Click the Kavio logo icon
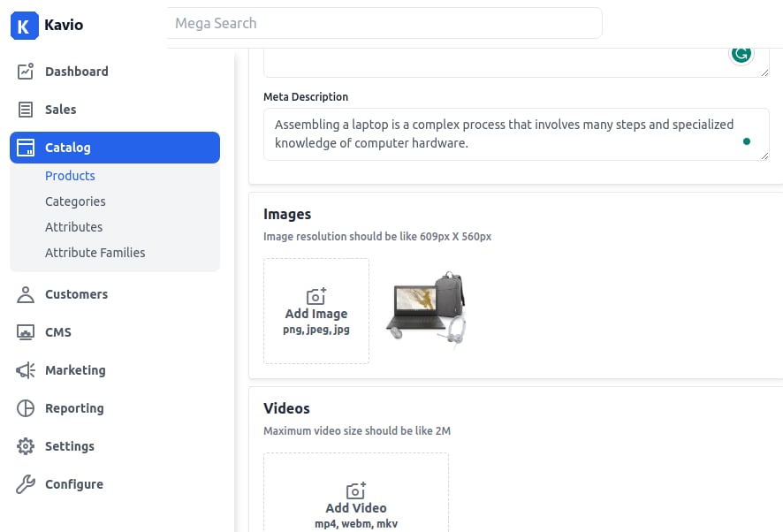Screen dimensions: 783x532 pyautogui.click(x=25, y=26)
